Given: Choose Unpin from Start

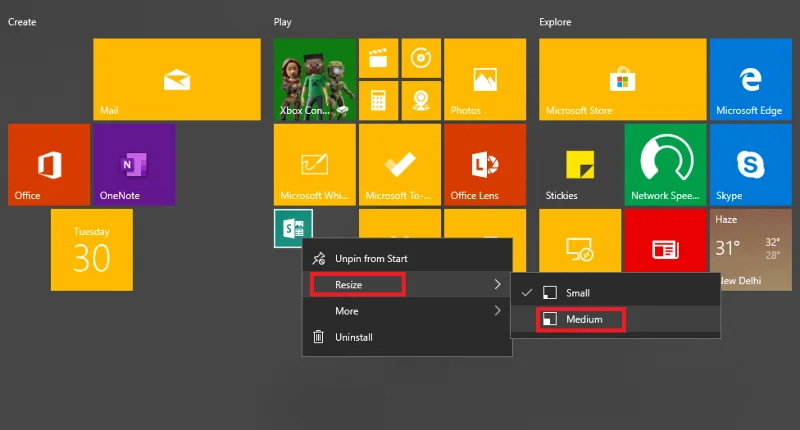Looking at the screenshot, I should (x=407, y=259).
